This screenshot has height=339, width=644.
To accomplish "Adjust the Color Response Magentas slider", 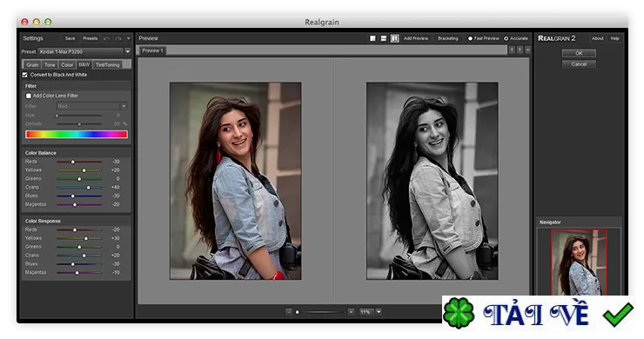I will click(x=79, y=273).
